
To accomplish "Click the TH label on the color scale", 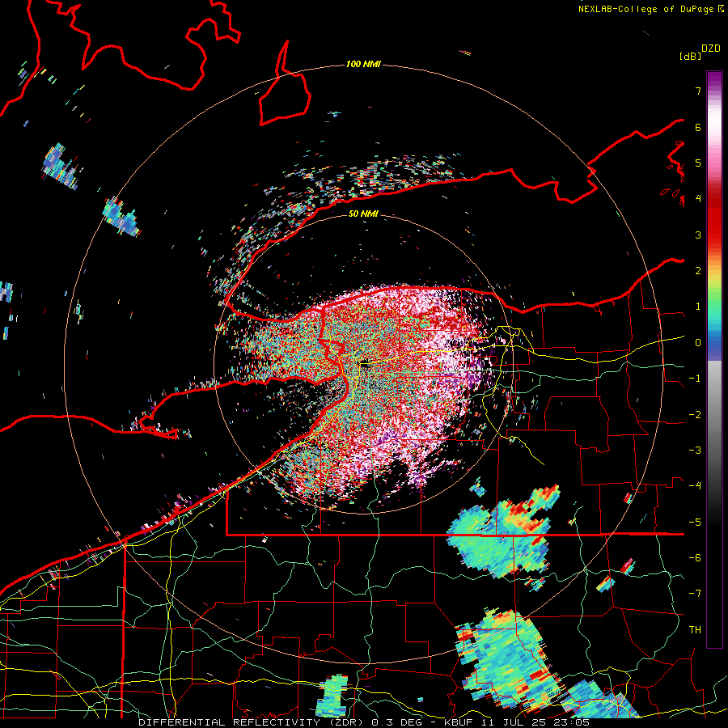I will 695,629.
